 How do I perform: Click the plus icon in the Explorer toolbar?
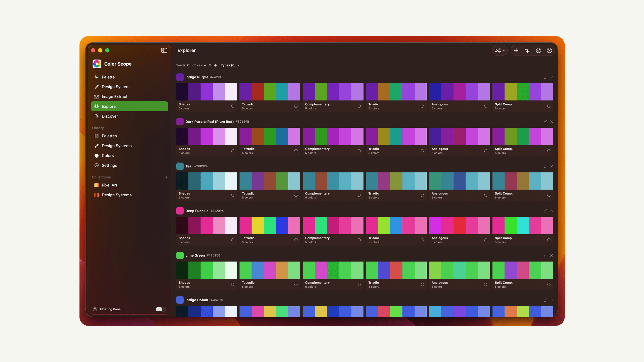tap(516, 50)
